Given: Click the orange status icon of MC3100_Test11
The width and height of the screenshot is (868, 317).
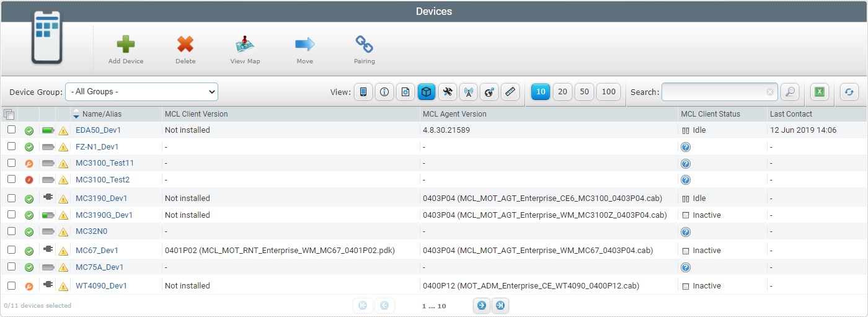Looking at the screenshot, I should click(29, 163).
